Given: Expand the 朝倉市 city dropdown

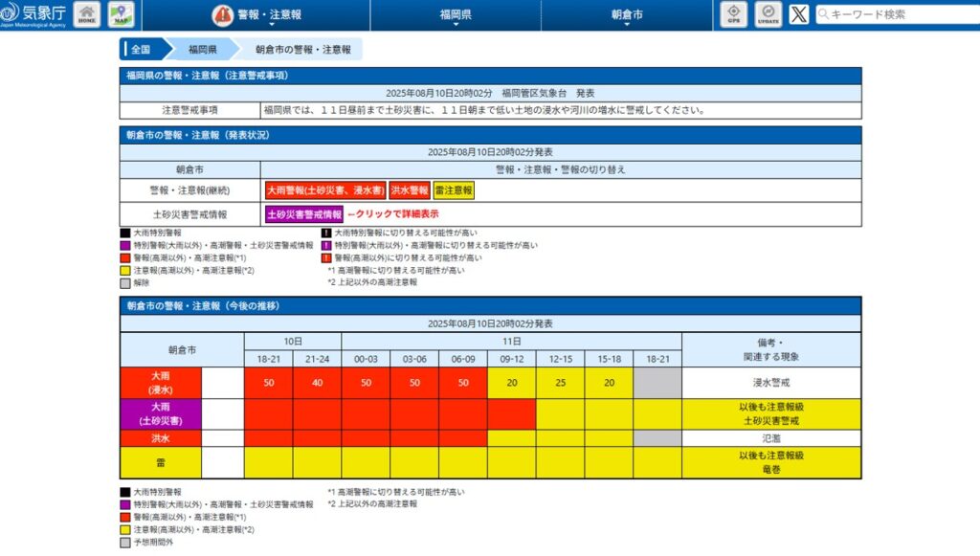Looking at the screenshot, I should click(x=627, y=15).
